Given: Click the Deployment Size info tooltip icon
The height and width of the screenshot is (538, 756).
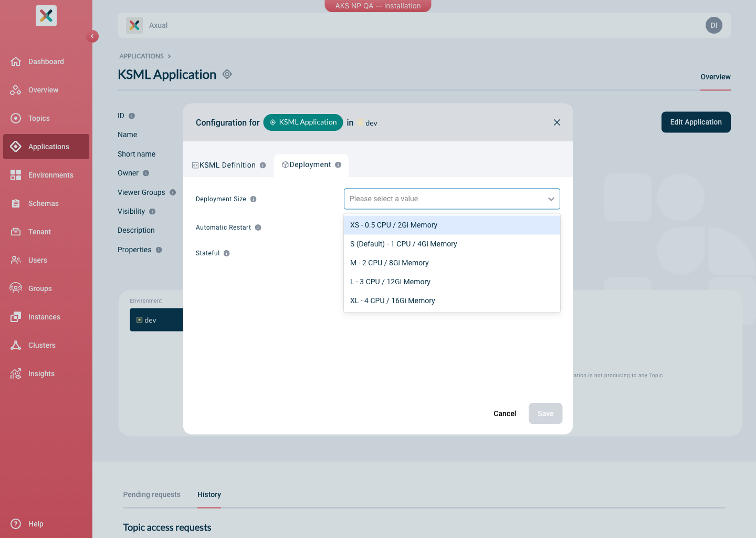Looking at the screenshot, I should click(254, 199).
